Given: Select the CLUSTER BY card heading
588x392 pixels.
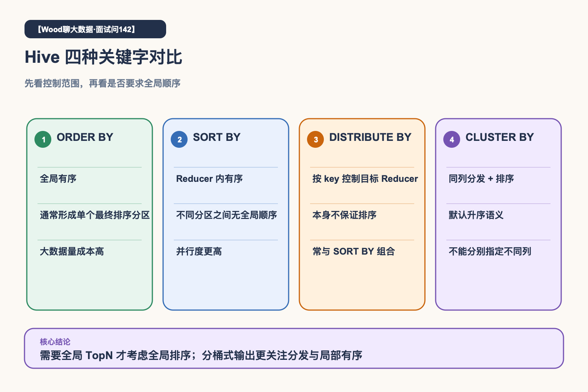Looking at the screenshot, I should coord(500,137).
